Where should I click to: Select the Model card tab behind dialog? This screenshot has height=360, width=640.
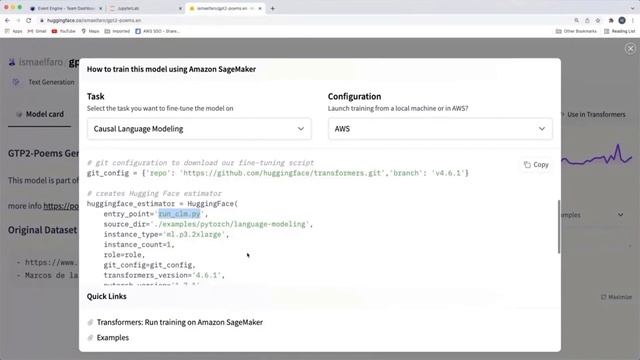tap(40, 114)
